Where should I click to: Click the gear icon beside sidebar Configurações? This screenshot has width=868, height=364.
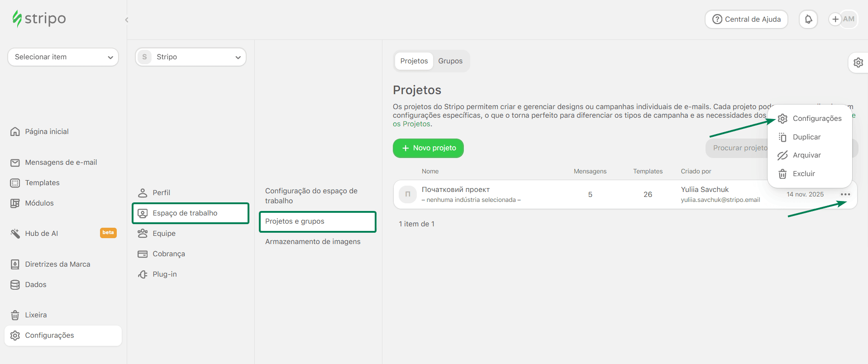(x=15, y=335)
